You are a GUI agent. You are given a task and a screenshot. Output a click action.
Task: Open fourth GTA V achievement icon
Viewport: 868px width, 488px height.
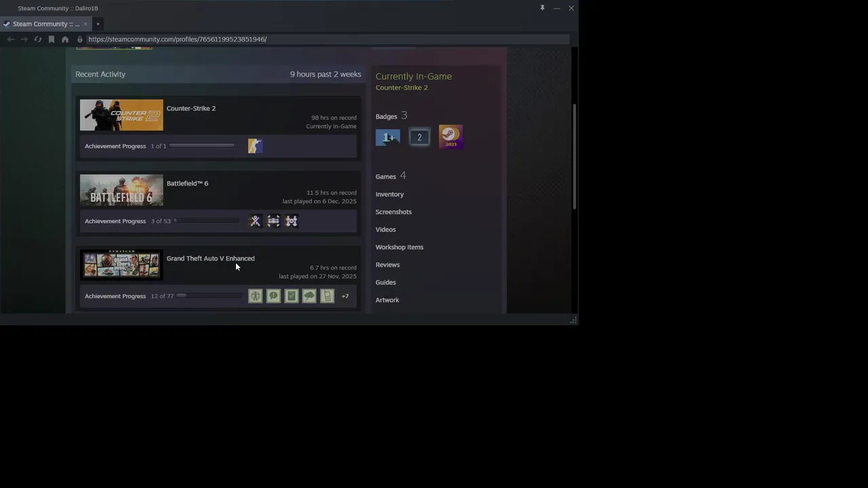[309, 296]
